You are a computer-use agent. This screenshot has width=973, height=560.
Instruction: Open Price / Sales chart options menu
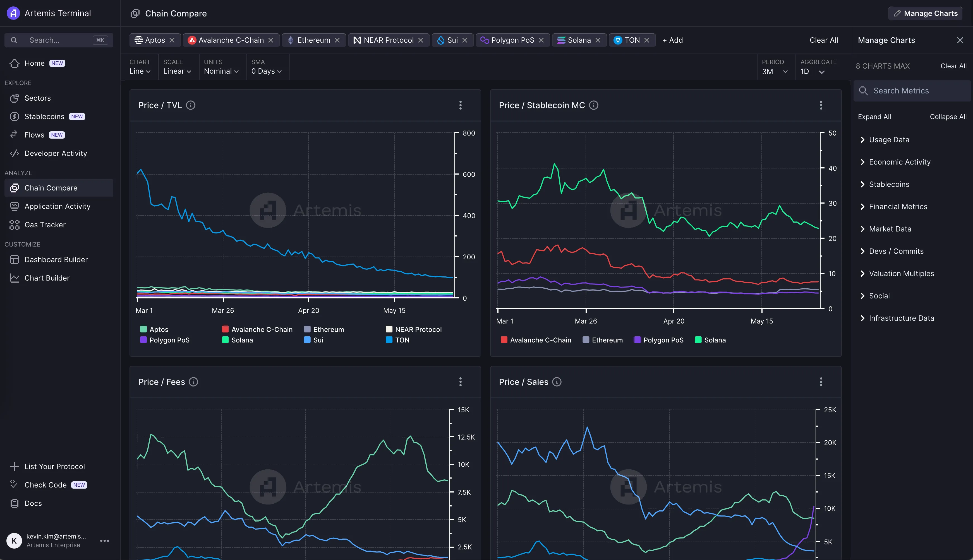point(821,382)
